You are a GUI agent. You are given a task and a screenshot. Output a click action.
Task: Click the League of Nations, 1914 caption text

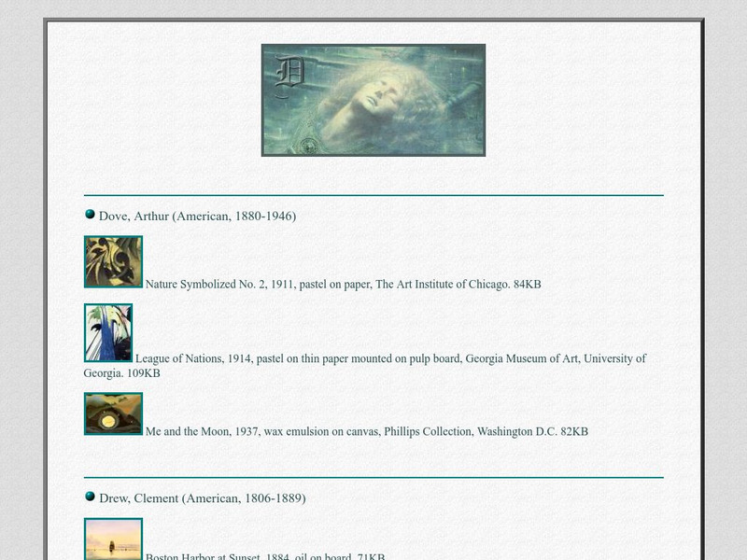(x=365, y=366)
